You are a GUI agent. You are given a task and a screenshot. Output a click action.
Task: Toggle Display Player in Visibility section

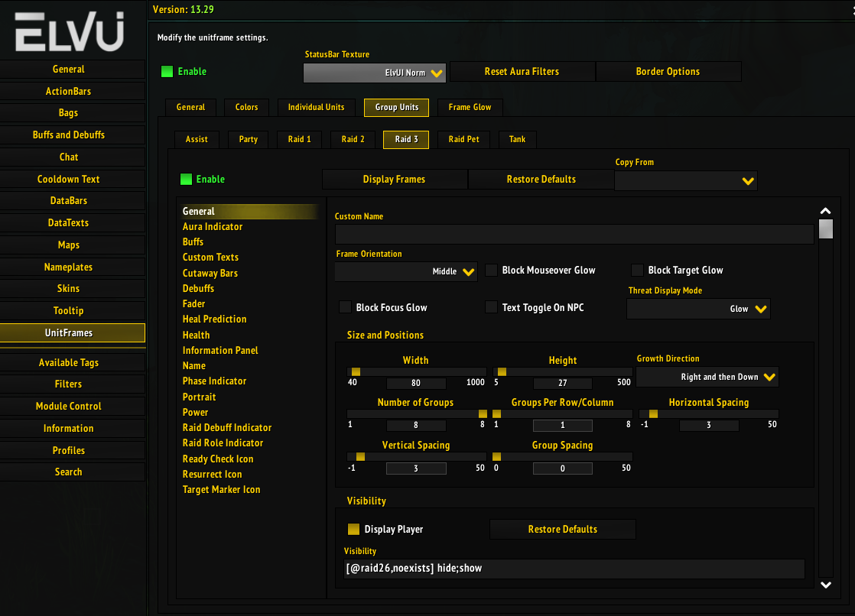(353, 528)
